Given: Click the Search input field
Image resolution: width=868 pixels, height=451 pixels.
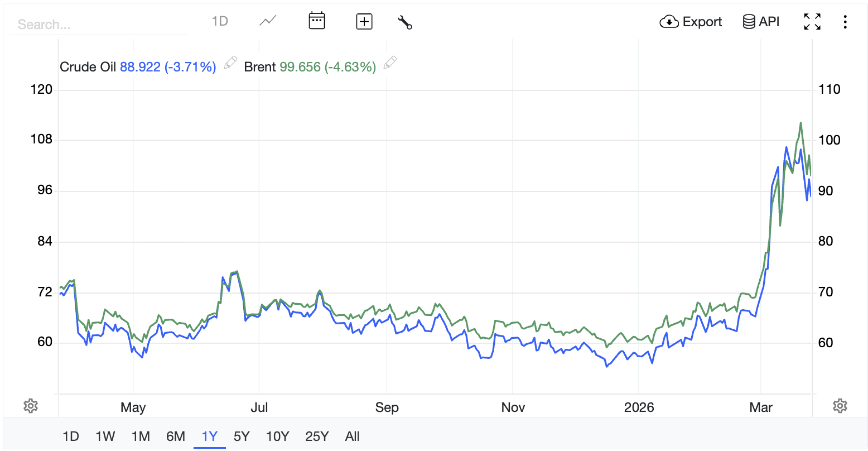Looking at the screenshot, I should click(98, 25).
